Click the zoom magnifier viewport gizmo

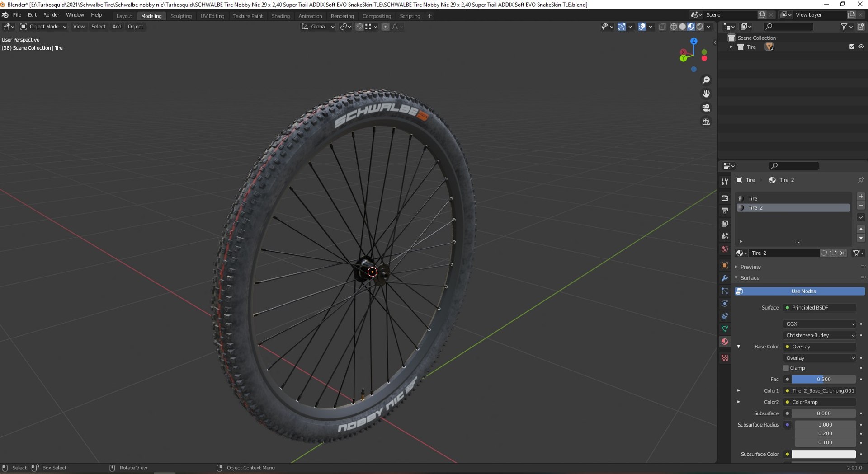pyautogui.click(x=706, y=80)
